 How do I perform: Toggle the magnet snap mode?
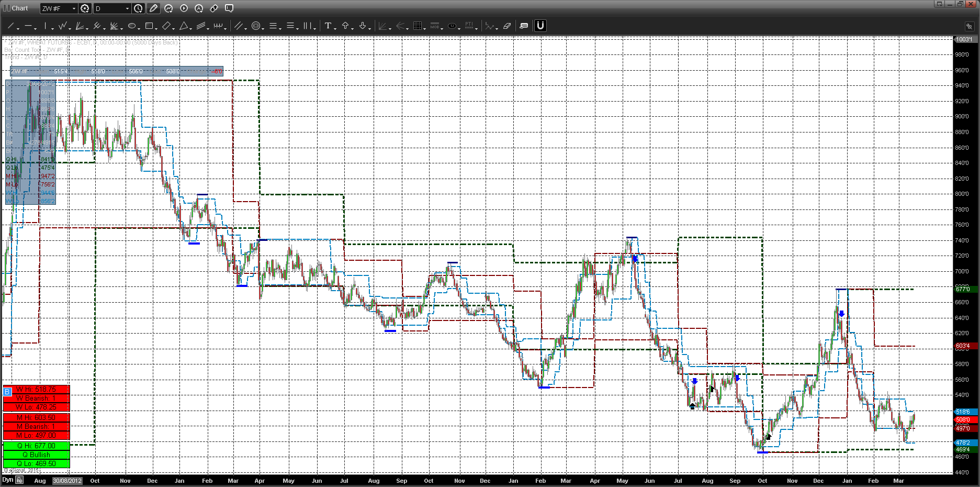pyautogui.click(x=540, y=26)
